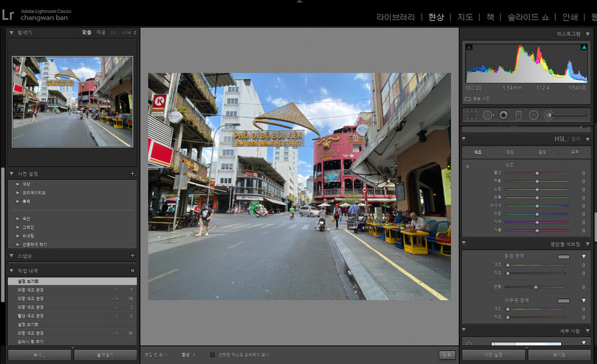Screen dimensions: 597x364
Task: Select the Spot Removal tool
Action: point(488,115)
